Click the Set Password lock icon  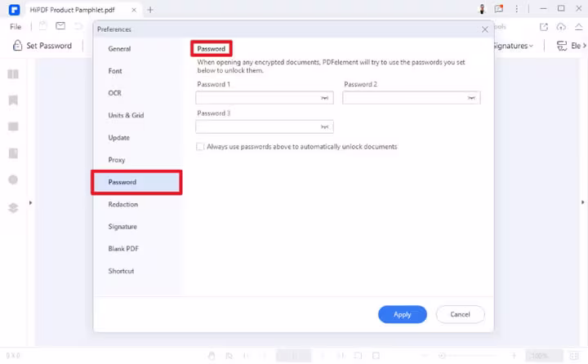[17, 46]
